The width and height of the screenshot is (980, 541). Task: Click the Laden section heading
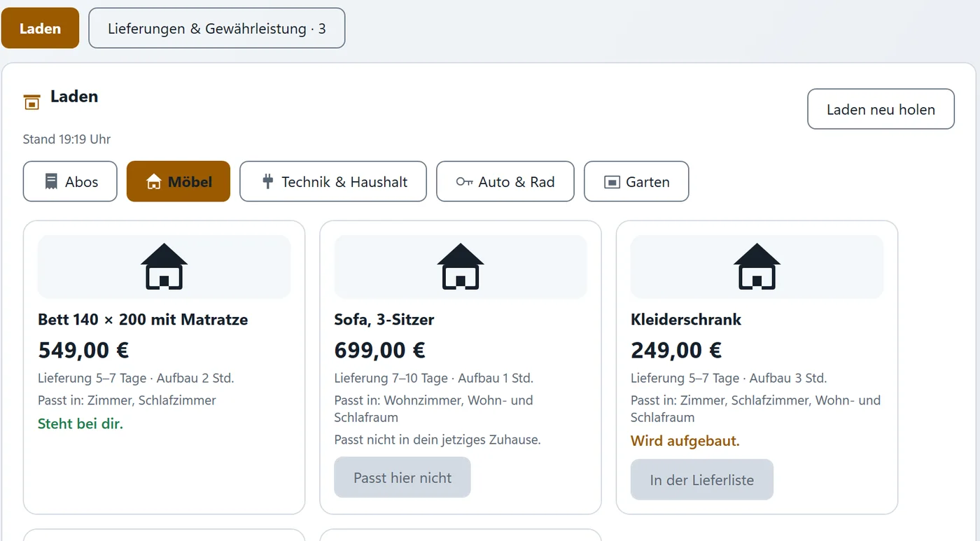74,97
